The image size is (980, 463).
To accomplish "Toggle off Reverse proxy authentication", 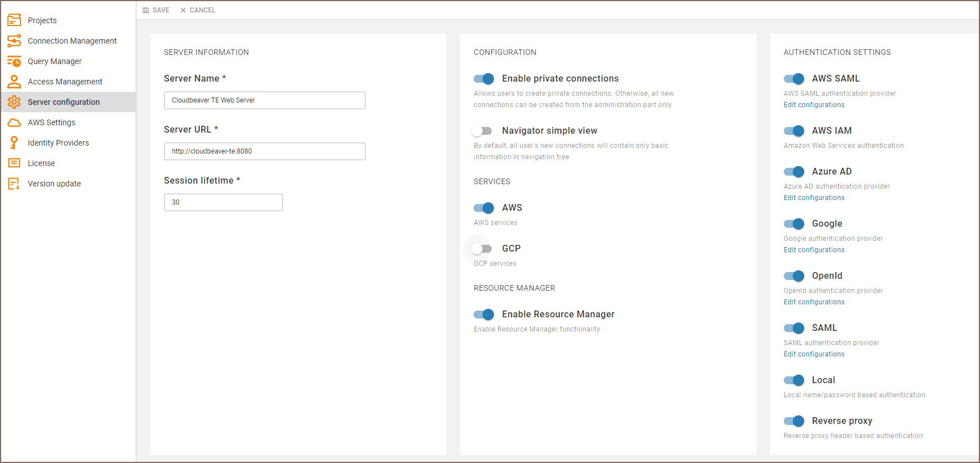I will click(794, 421).
